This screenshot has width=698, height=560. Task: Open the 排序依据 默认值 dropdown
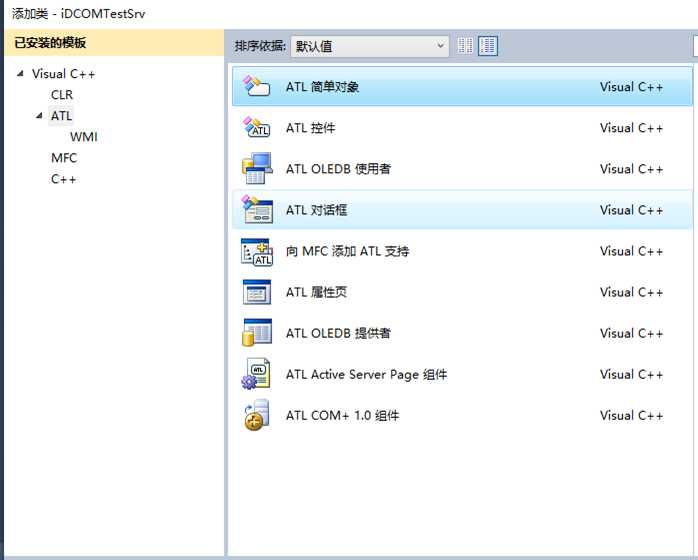pos(370,46)
